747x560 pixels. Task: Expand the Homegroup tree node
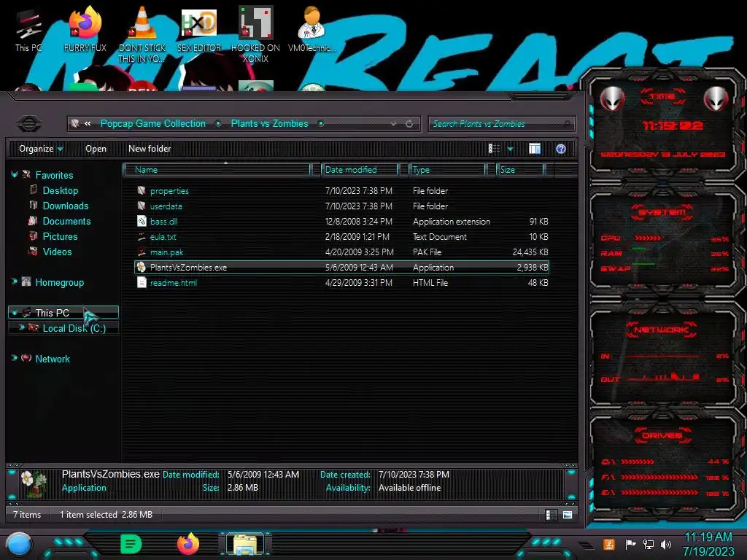(x=15, y=282)
